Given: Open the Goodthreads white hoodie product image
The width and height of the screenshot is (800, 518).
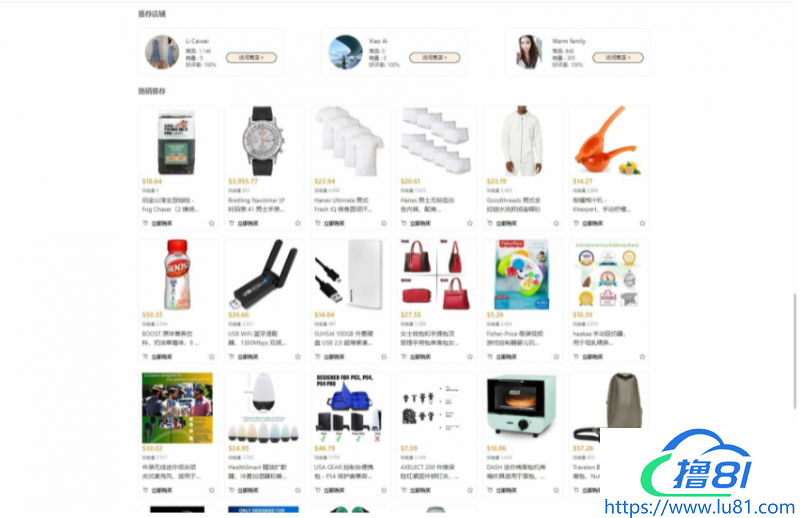Looking at the screenshot, I should pyautogui.click(x=522, y=141).
